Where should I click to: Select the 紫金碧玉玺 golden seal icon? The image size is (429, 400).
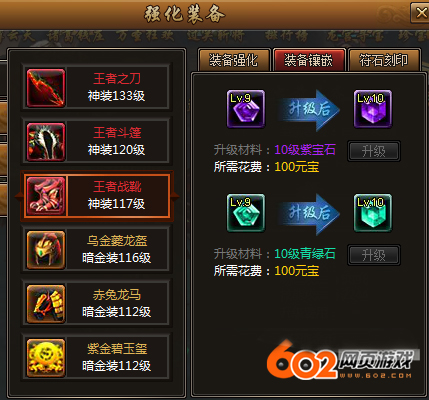46,358
